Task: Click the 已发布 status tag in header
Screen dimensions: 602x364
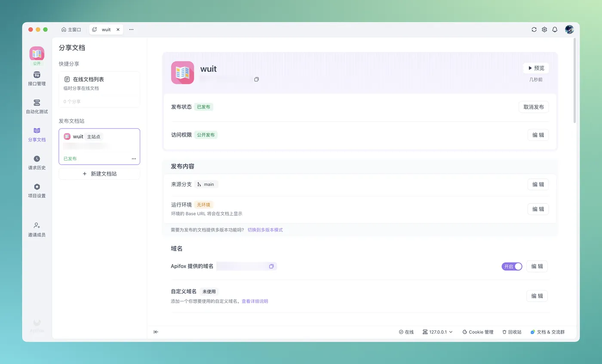Action: pyautogui.click(x=203, y=107)
